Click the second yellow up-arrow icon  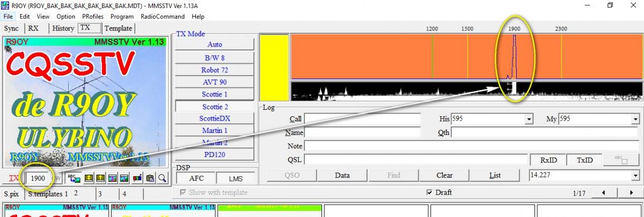101,178
